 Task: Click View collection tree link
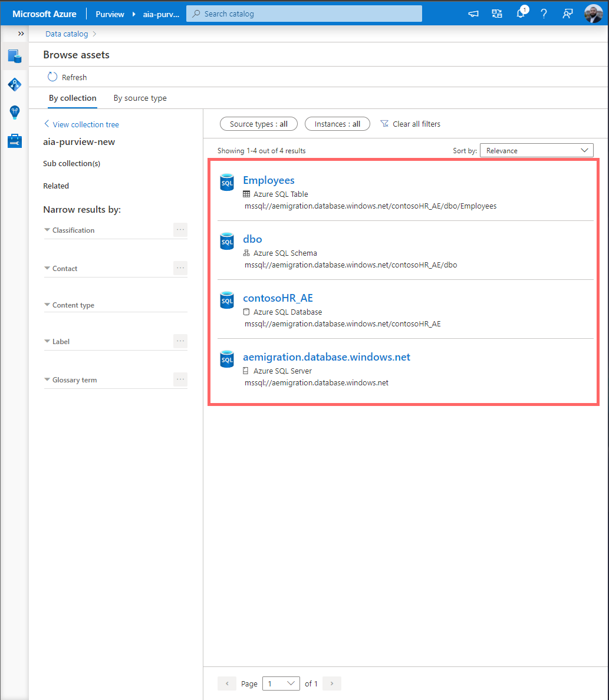(81, 124)
